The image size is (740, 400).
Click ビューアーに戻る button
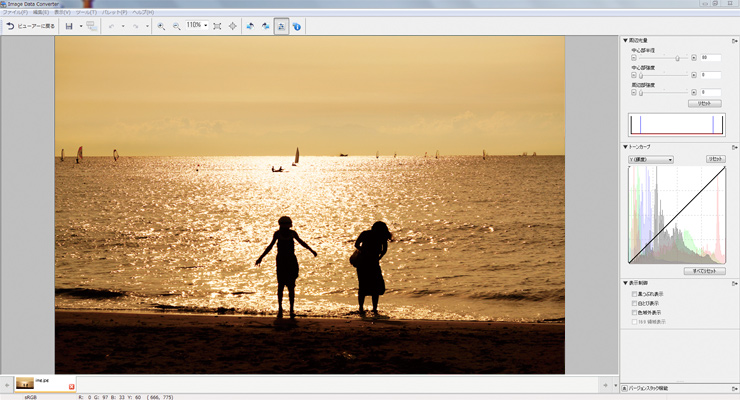click(30, 25)
